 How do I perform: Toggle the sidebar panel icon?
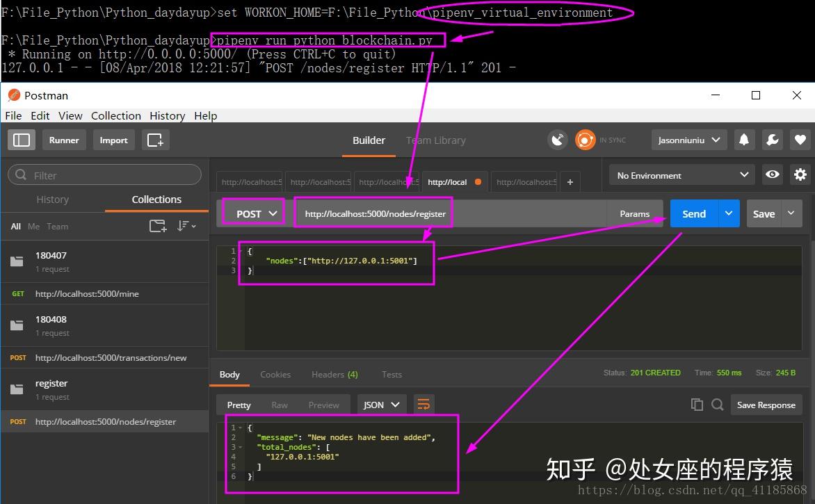(22, 140)
